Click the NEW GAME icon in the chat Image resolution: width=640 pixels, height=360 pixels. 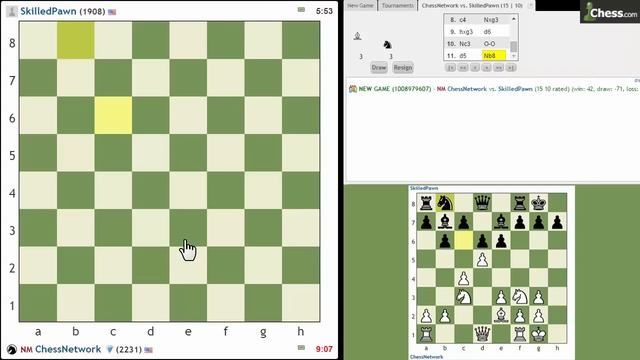click(353, 89)
